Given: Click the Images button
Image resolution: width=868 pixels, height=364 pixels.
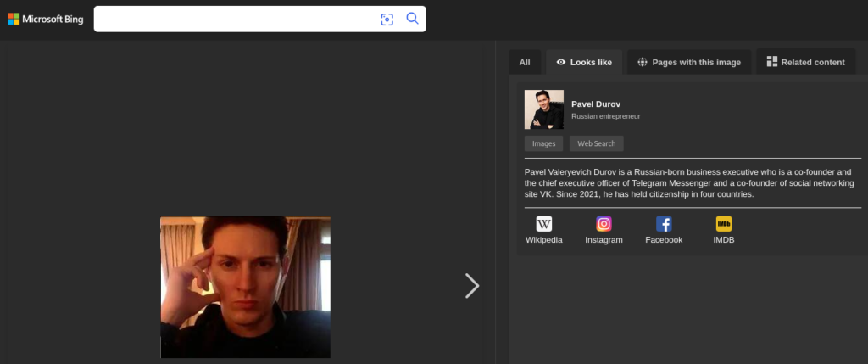Looking at the screenshot, I should pyautogui.click(x=543, y=143).
